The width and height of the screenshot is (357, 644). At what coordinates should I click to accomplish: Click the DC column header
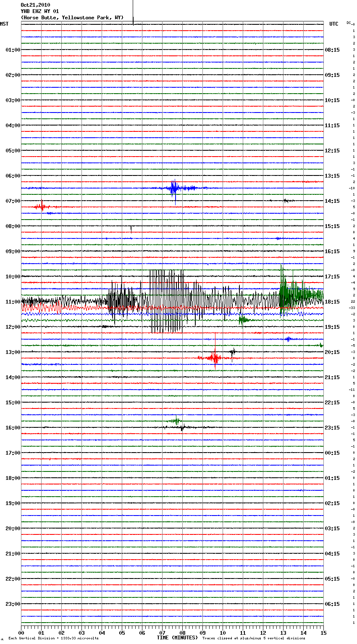349,23
